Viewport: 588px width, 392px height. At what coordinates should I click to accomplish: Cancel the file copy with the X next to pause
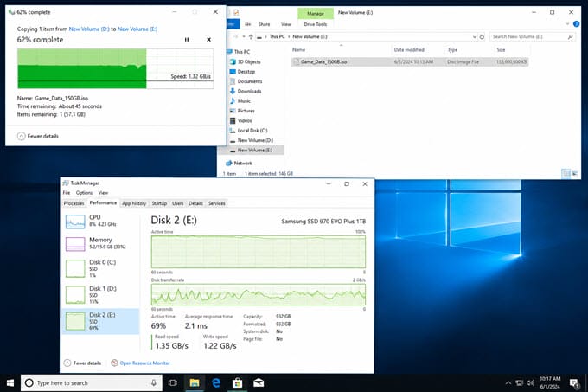[209, 40]
